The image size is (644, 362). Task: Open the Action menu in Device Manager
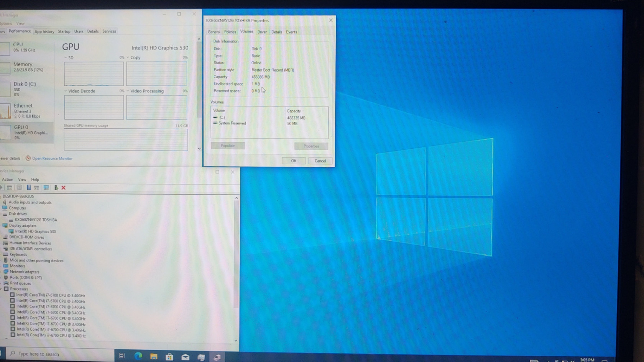coord(7,179)
